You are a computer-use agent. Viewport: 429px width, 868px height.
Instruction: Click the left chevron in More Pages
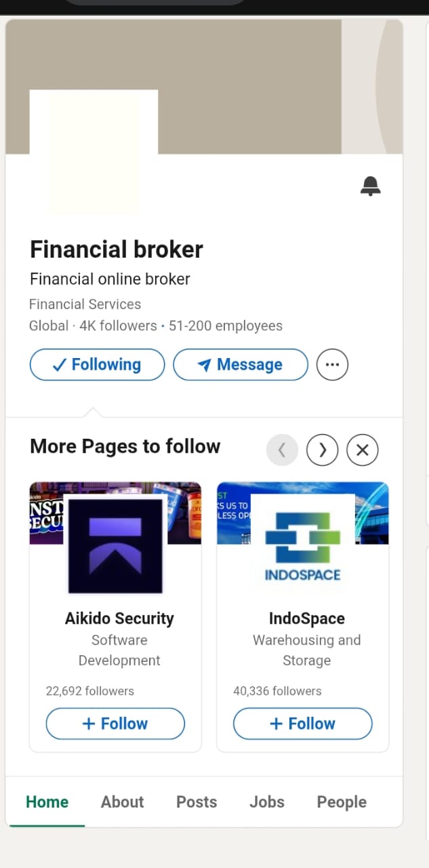tap(283, 450)
